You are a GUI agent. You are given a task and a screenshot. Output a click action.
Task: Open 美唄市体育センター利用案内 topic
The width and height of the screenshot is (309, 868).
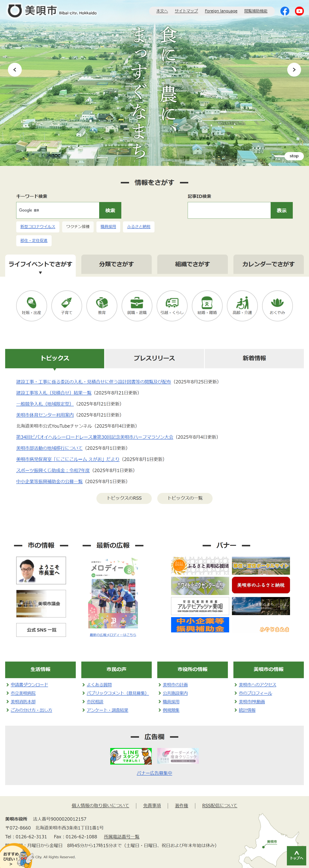[x=45, y=415]
